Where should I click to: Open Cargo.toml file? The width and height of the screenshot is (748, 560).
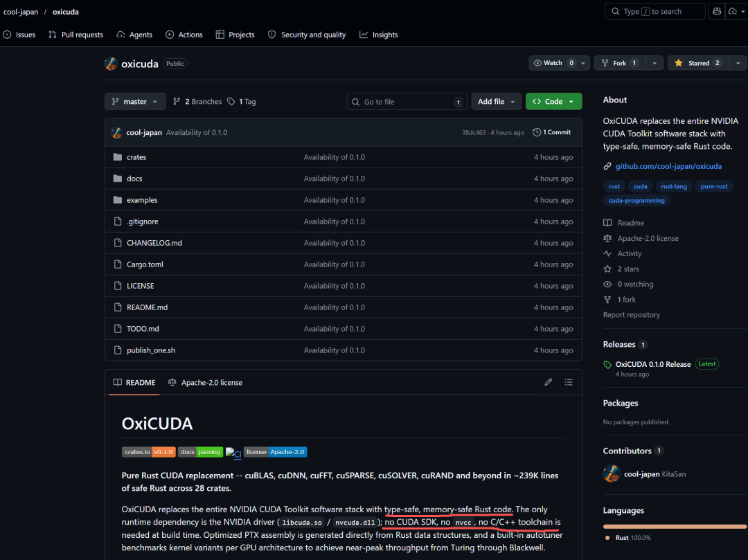click(145, 264)
